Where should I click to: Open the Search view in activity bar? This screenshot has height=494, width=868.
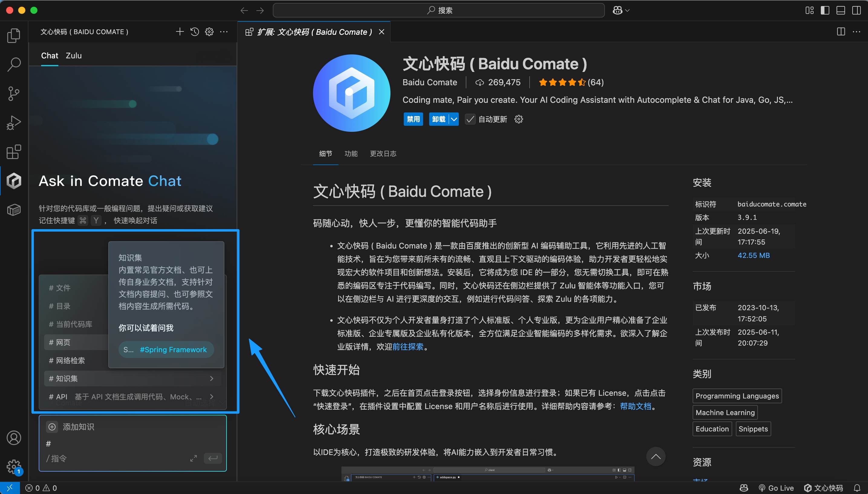click(14, 64)
